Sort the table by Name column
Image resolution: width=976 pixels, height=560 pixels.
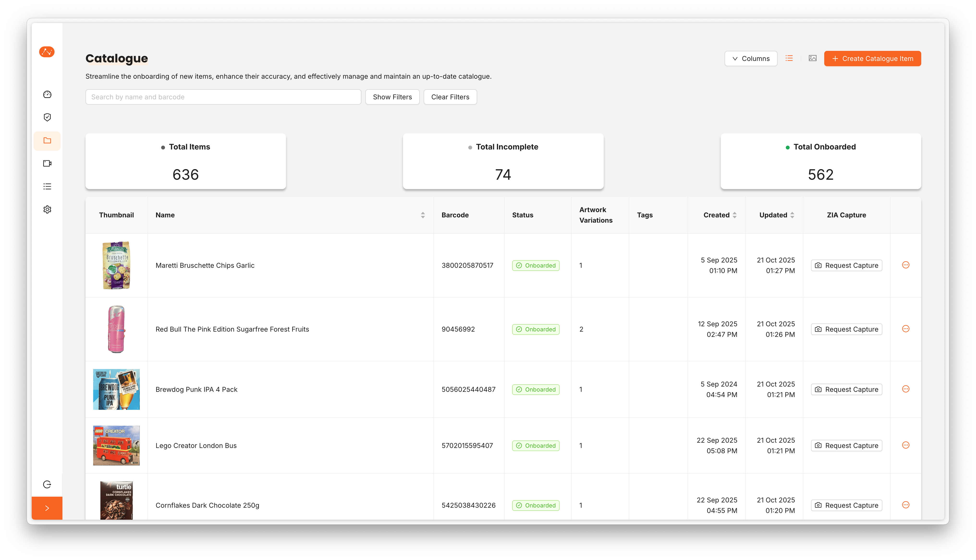tap(423, 215)
